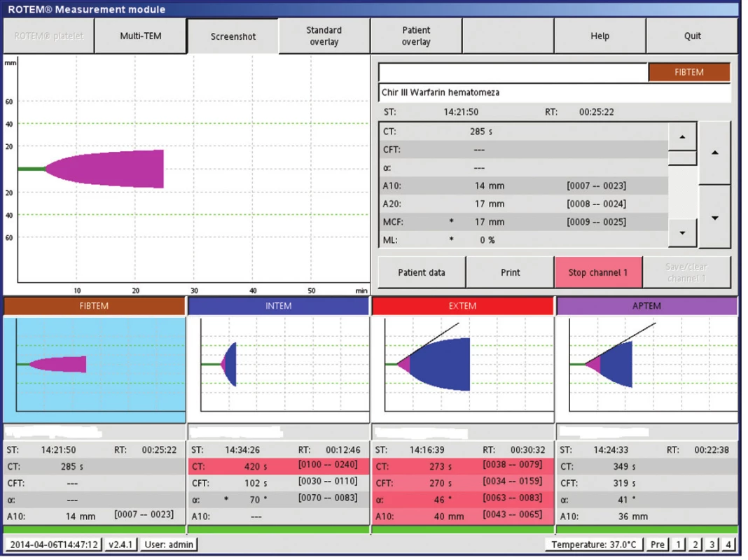This screenshot has height=560, width=748.
Task: Open the INTEM thumbnail graph
Action: click(x=279, y=370)
